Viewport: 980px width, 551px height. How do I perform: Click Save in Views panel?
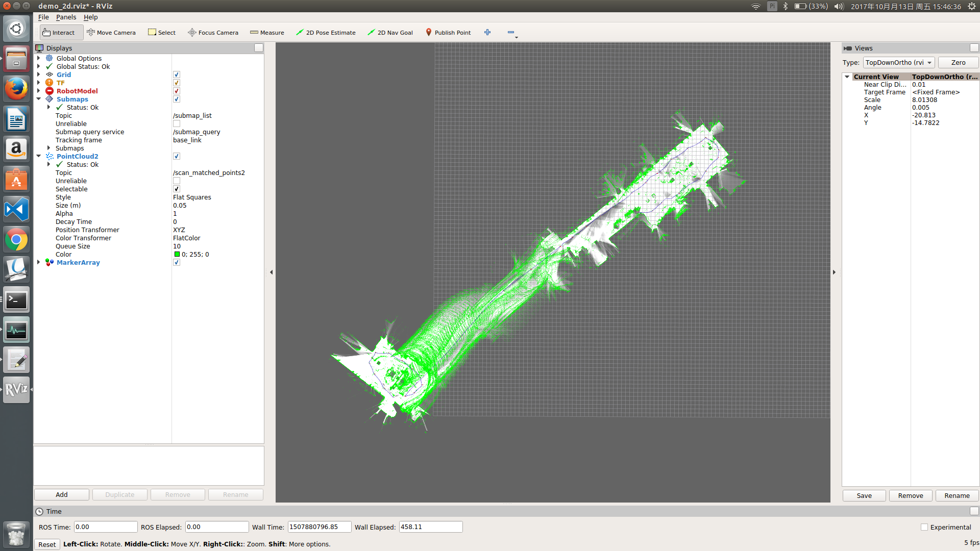(x=864, y=495)
